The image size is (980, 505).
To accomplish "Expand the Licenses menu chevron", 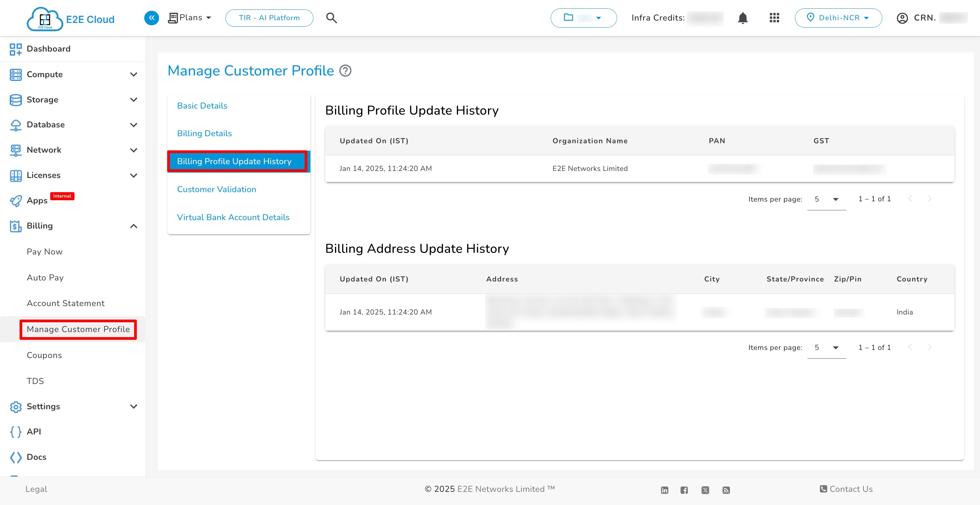I will pyautogui.click(x=133, y=175).
